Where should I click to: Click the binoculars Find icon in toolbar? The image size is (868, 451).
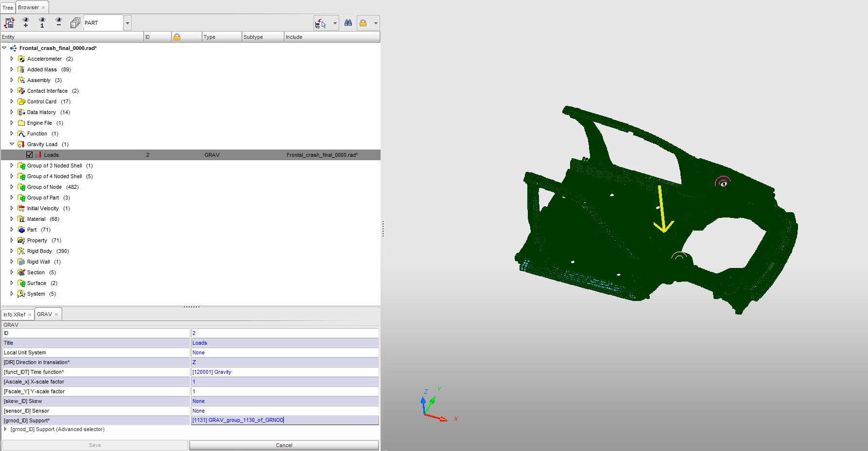(x=348, y=23)
